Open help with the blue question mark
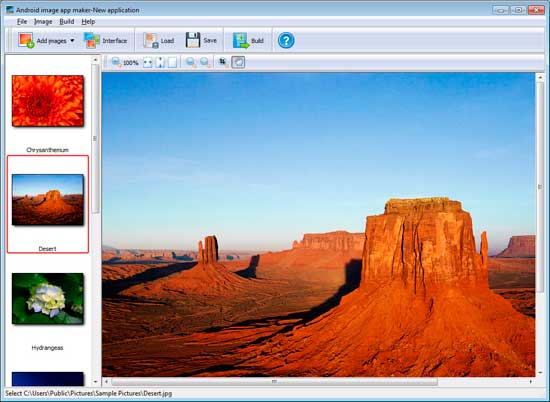The image size is (550, 402). click(286, 41)
